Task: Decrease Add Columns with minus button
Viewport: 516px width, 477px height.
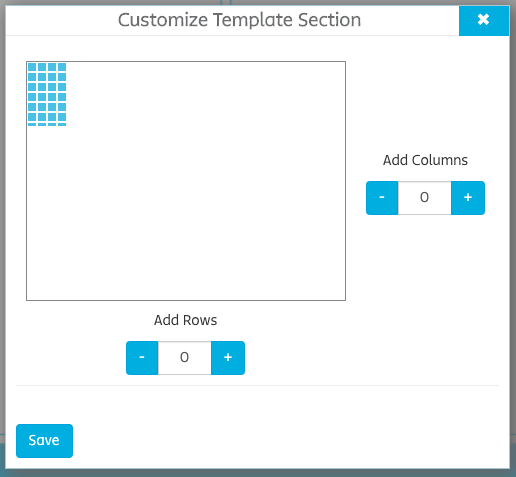Action: pyautogui.click(x=382, y=198)
